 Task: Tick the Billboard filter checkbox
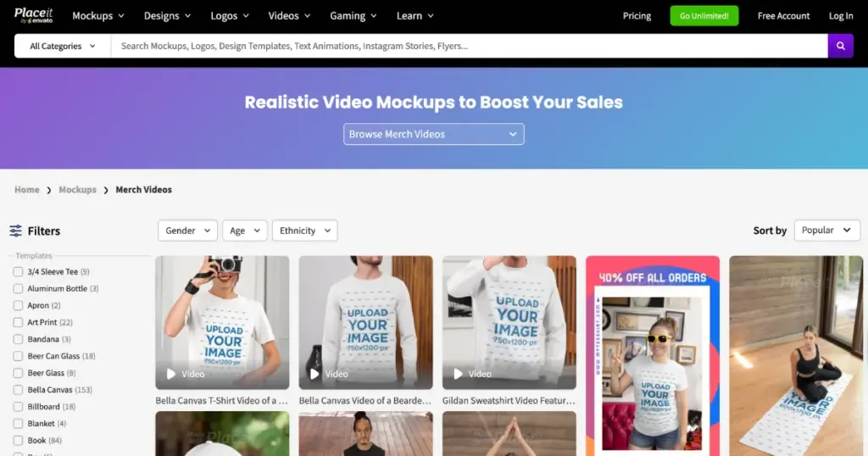19,407
